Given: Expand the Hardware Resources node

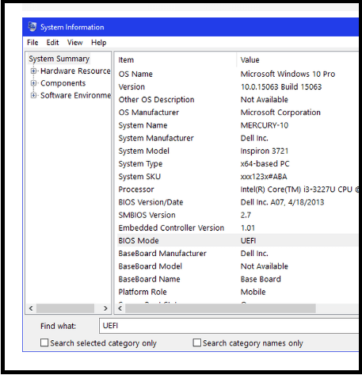Looking at the screenshot, I should pos(33,71).
